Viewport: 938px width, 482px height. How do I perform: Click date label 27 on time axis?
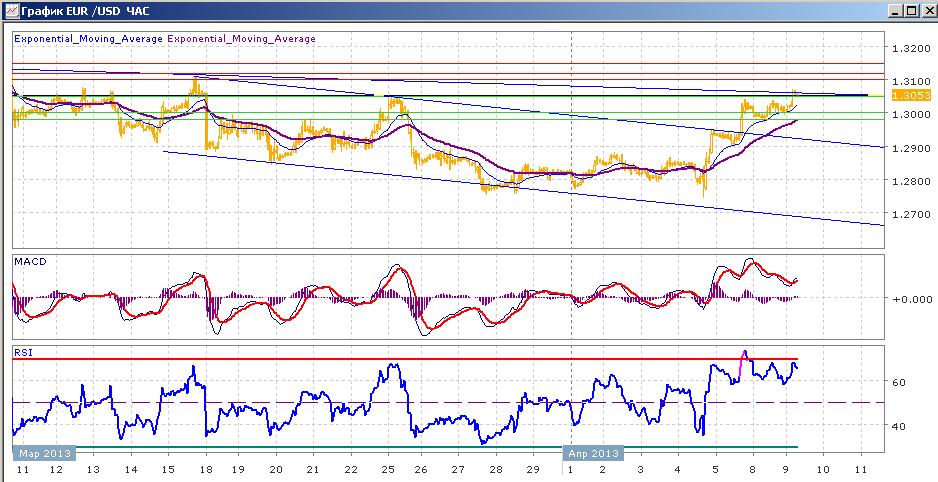[459, 470]
